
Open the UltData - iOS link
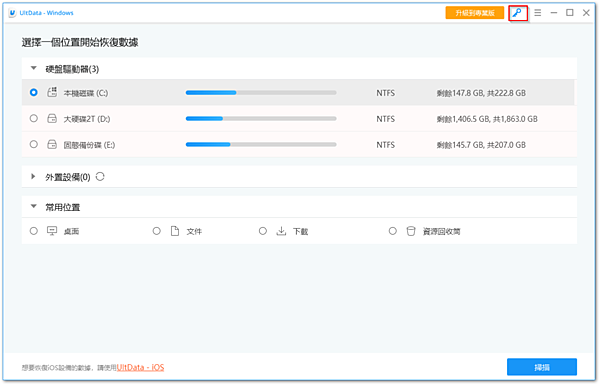click(140, 367)
